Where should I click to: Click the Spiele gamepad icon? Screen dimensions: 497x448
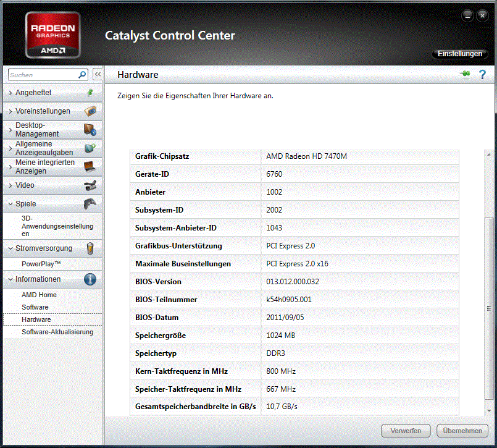[90, 204]
